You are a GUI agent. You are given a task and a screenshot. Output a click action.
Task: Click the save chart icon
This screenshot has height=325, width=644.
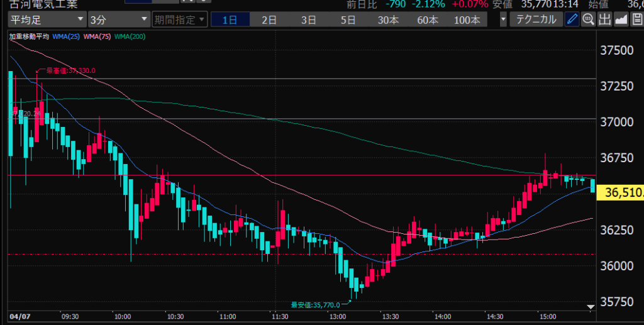636,19
